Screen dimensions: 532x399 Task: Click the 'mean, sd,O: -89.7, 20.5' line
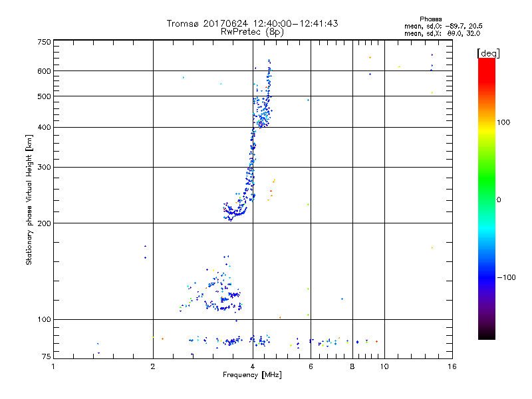click(443, 26)
